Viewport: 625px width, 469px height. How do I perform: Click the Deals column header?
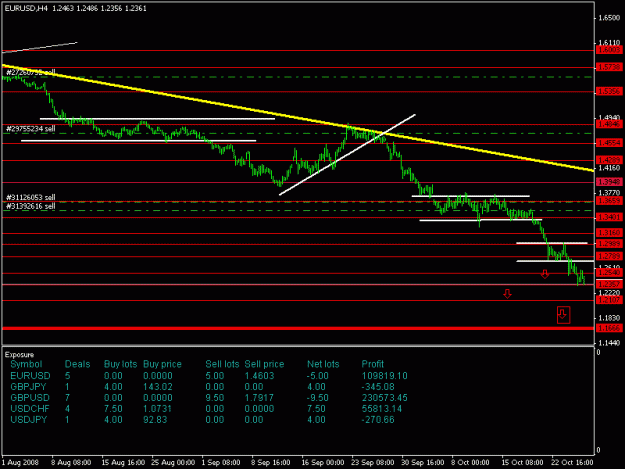tap(77, 364)
